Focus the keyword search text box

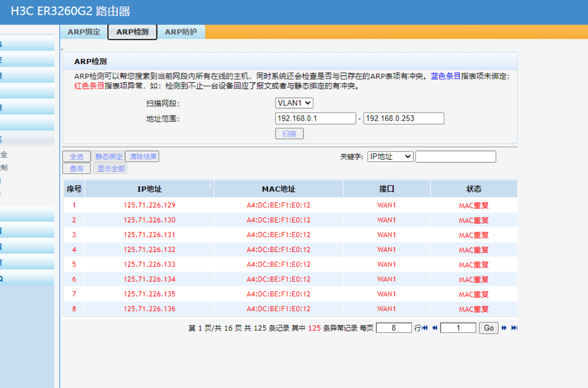pos(456,157)
